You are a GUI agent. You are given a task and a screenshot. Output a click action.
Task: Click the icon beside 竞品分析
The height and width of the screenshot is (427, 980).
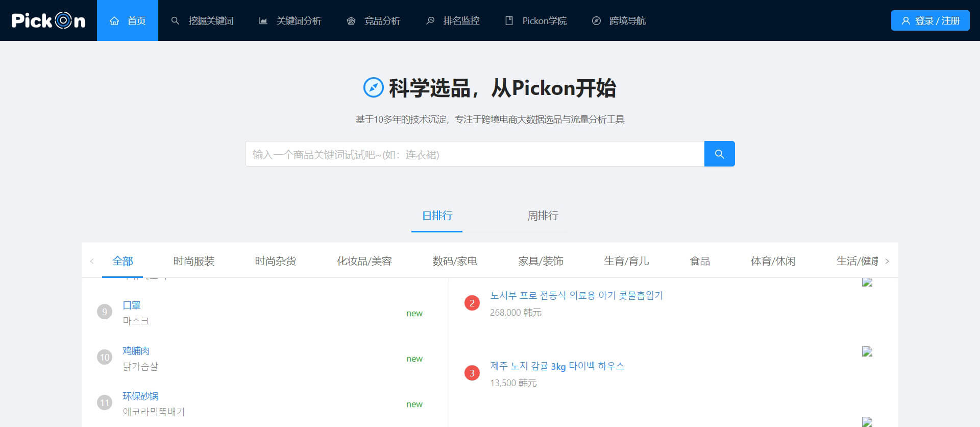click(351, 21)
